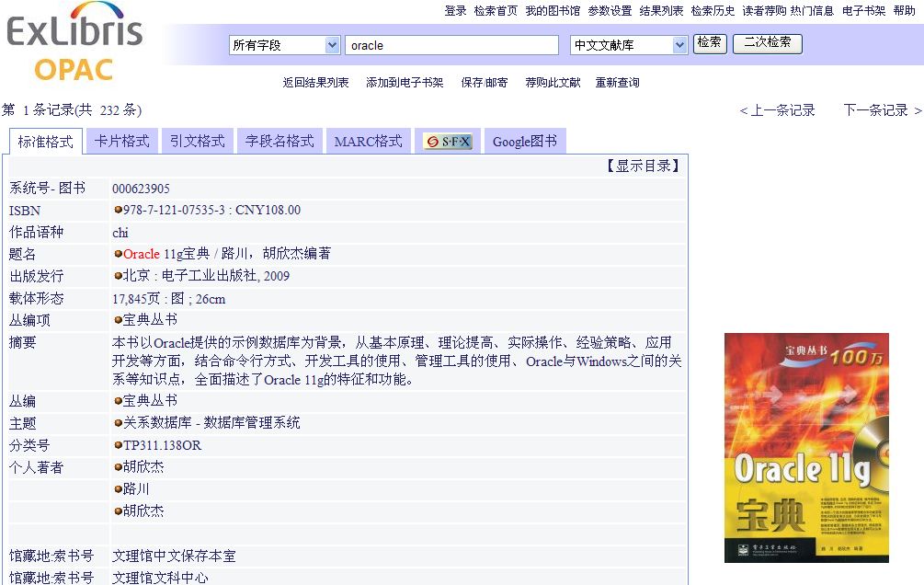Open the Google图书 tab
Screen dimensions: 924x585
point(525,141)
